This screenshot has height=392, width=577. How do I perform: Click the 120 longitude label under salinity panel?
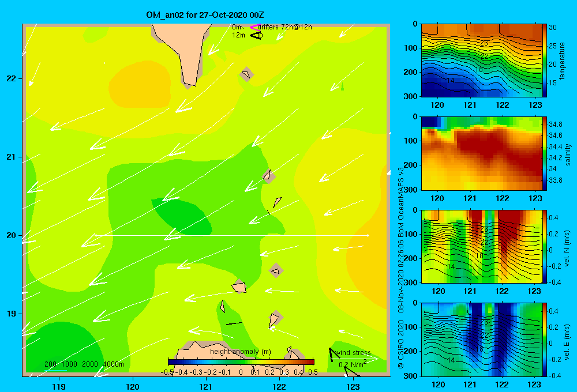pos(437,198)
